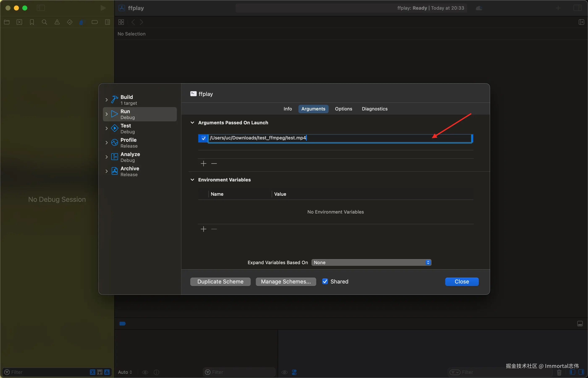The height and width of the screenshot is (378, 588).
Task: Remove selected launch argument with minus
Action: (214, 163)
